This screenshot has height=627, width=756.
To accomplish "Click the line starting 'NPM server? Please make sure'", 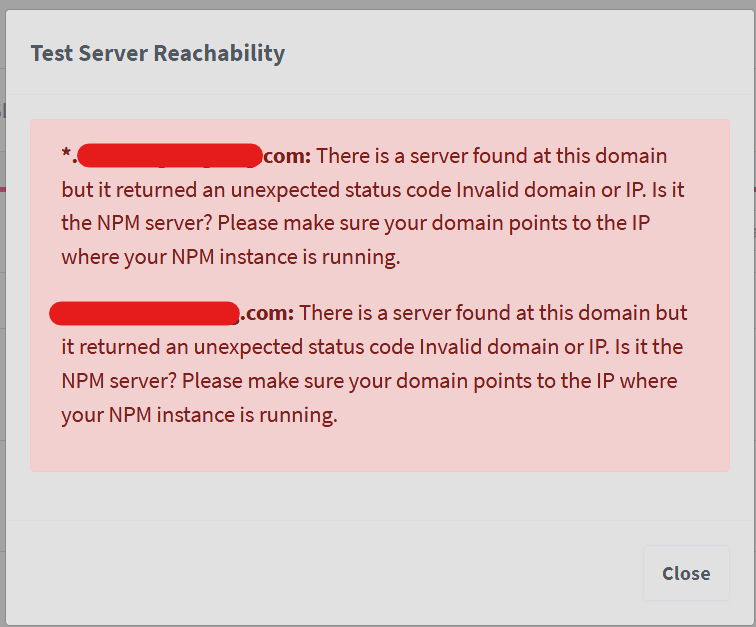I will (369, 381).
